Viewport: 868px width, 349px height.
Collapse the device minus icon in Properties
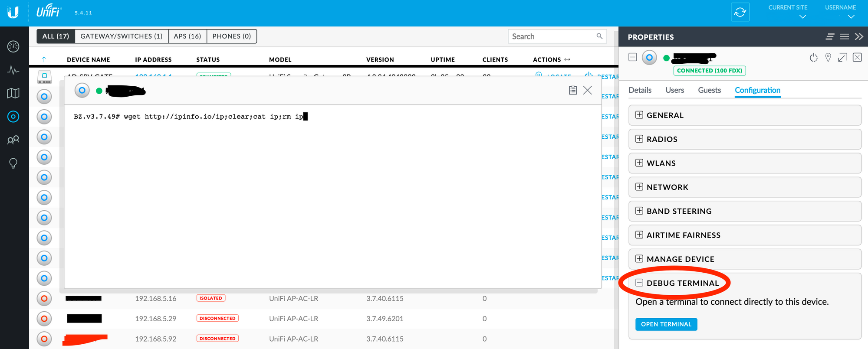click(633, 57)
